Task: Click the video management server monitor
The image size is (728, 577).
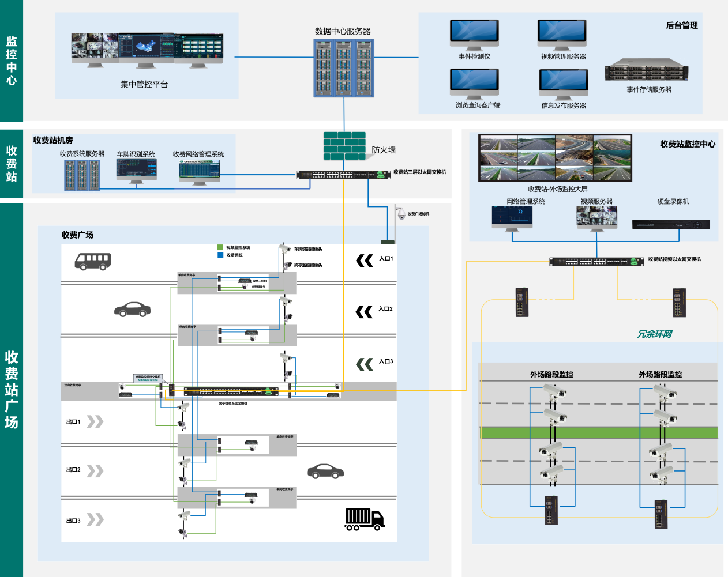Action: tap(562, 35)
